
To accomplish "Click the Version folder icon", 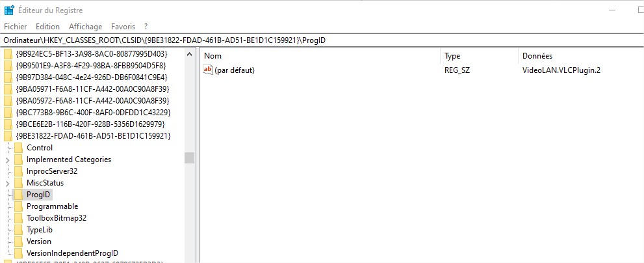I will click(18, 241).
